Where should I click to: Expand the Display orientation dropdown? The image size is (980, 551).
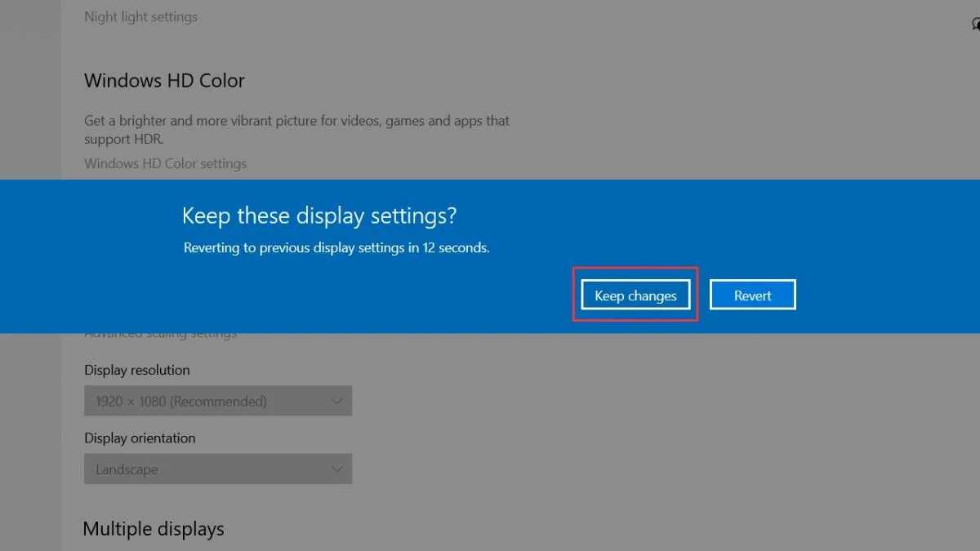pos(217,469)
